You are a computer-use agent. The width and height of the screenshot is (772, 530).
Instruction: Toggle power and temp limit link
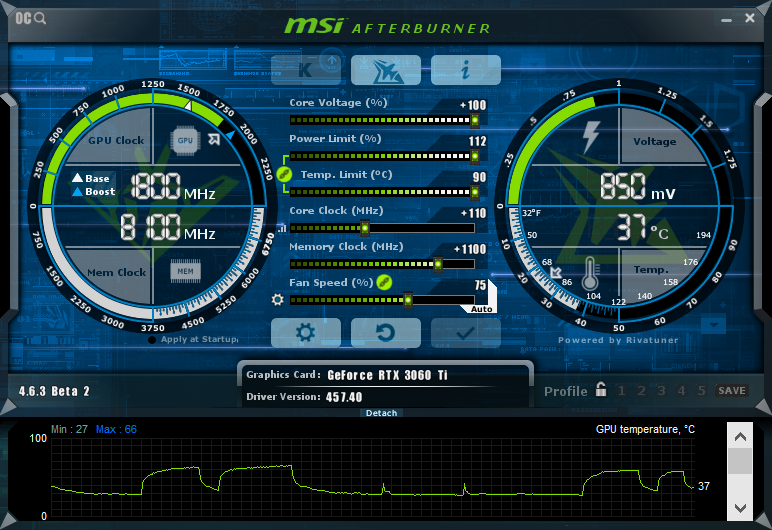pos(284,174)
